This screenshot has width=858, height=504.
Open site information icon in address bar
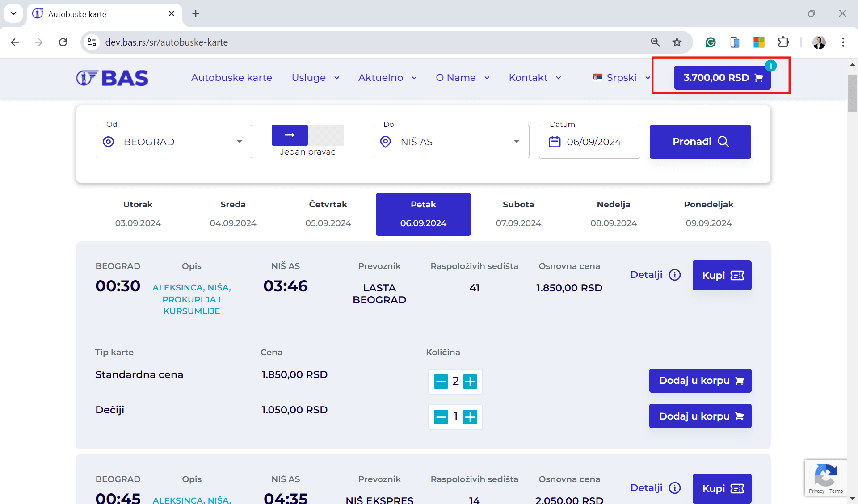coord(92,42)
